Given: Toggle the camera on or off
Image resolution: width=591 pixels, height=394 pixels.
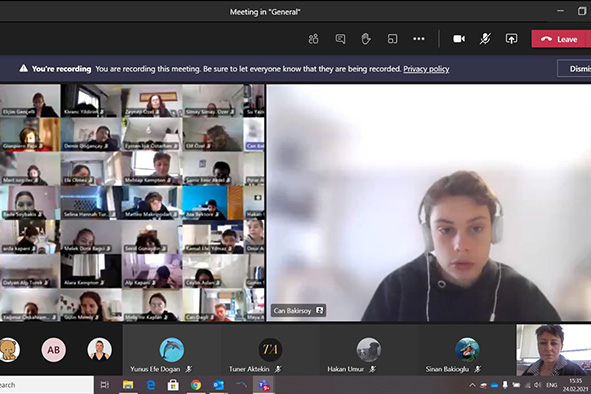Looking at the screenshot, I should (x=459, y=39).
